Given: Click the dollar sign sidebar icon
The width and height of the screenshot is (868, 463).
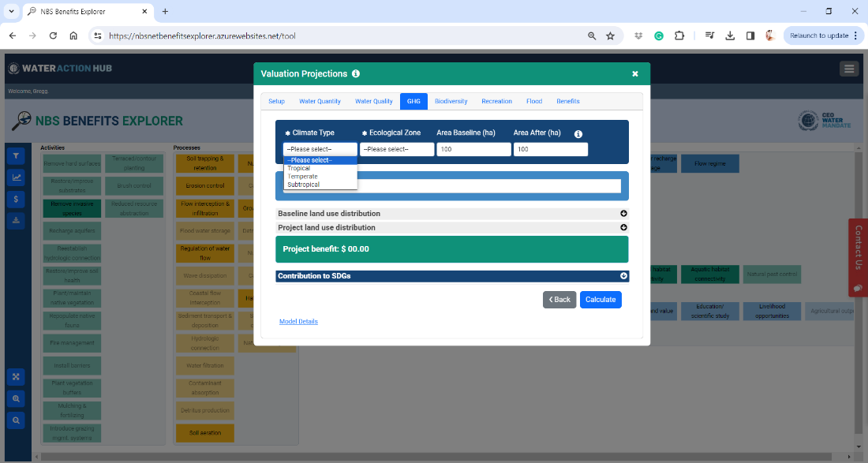Looking at the screenshot, I should click(17, 199).
